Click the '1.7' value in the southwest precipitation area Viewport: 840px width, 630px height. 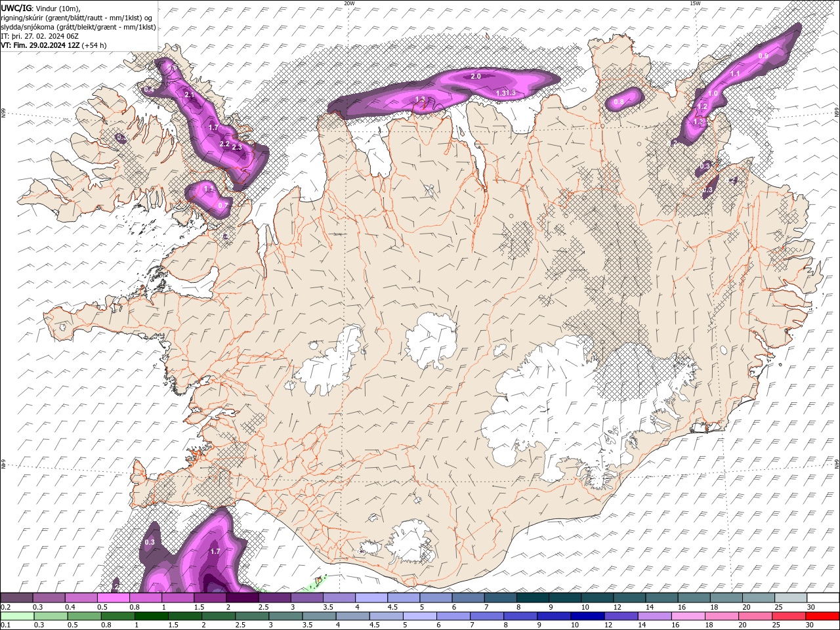tap(215, 552)
